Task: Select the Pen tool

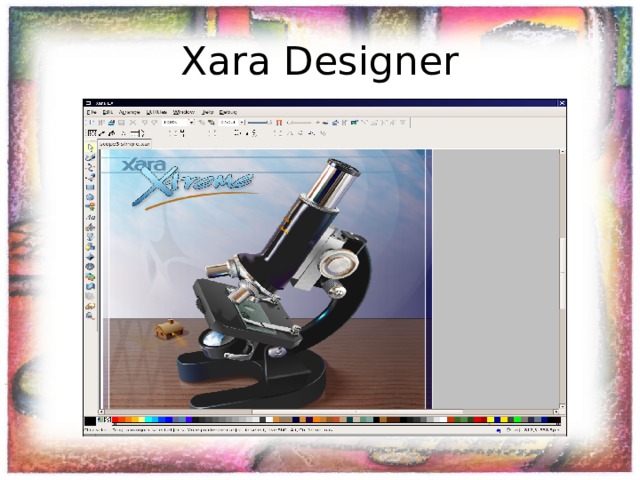Action: (91, 177)
